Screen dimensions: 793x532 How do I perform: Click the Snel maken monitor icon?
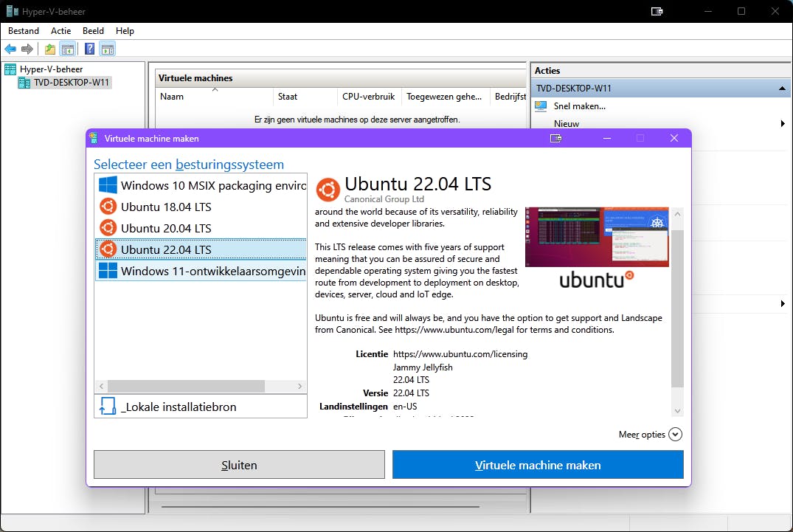pos(541,106)
